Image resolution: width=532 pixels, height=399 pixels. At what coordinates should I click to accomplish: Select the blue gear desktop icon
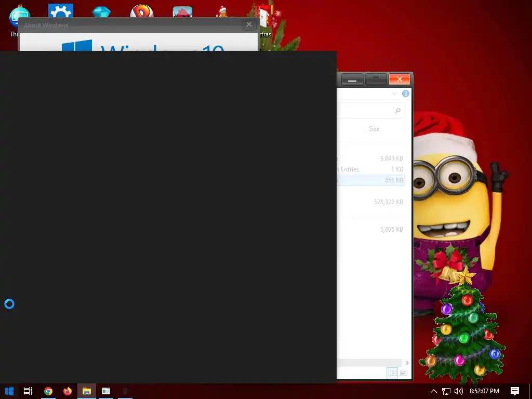point(61,11)
